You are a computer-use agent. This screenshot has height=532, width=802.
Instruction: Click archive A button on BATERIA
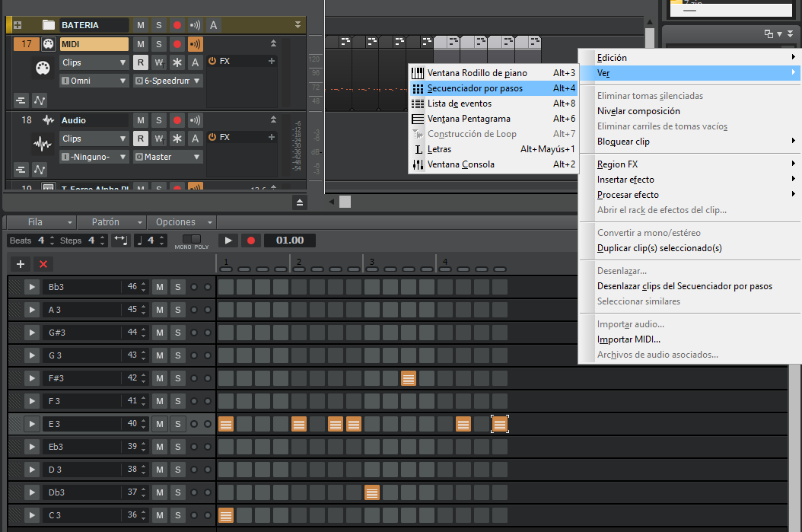tap(213, 25)
